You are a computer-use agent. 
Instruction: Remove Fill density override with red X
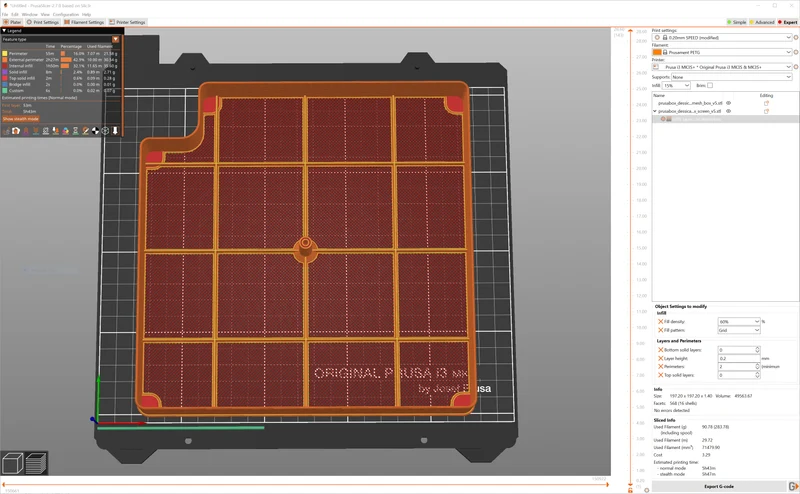[661, 322]
